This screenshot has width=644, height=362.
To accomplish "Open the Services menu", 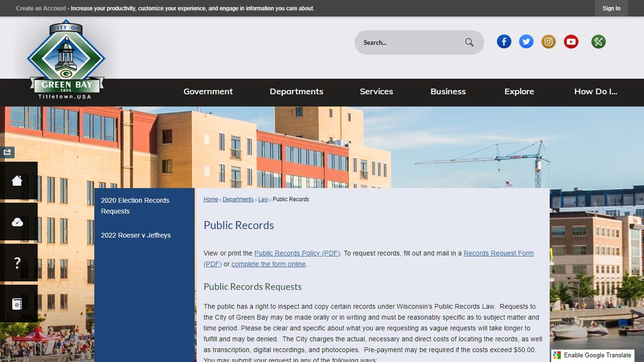I will [376, 91].
